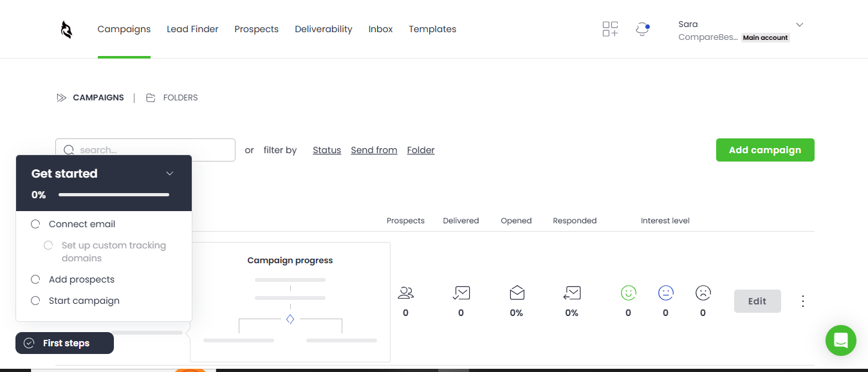Open the notifications bell icon
The image size is (868, 372).
642,30
